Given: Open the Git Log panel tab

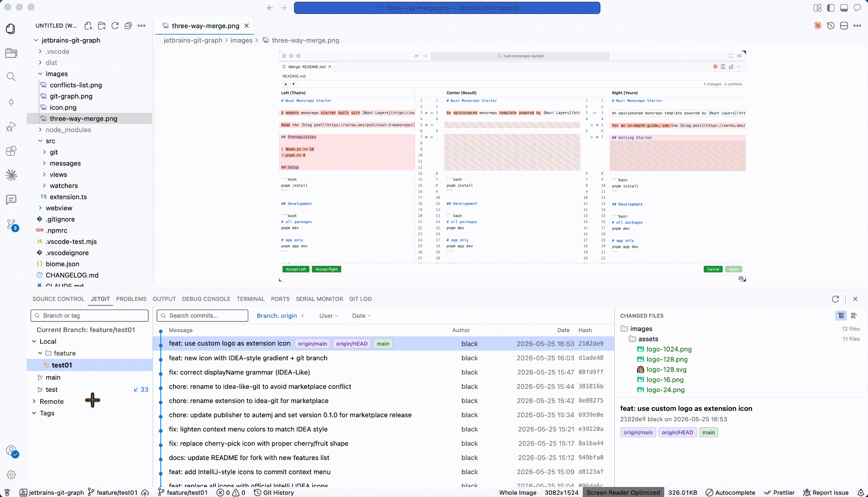Looking at the screenshot, I should pyautogui.click(x=361, y=299).
